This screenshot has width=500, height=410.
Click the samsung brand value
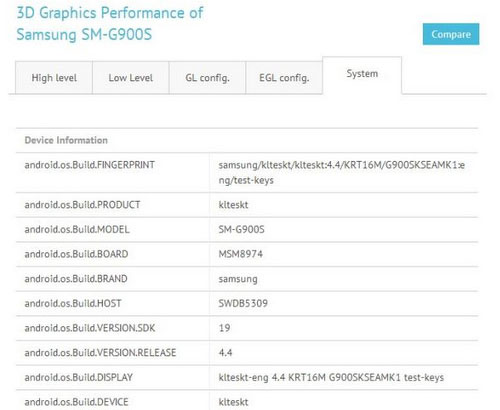pyautogui.click(x=238, y=279)
